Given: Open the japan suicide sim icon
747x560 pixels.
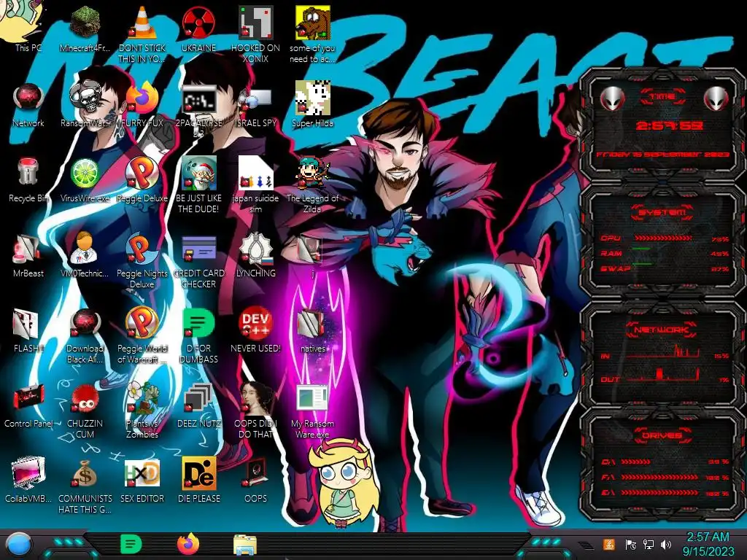Looking at the screenshot, I should tap(255, 174).
